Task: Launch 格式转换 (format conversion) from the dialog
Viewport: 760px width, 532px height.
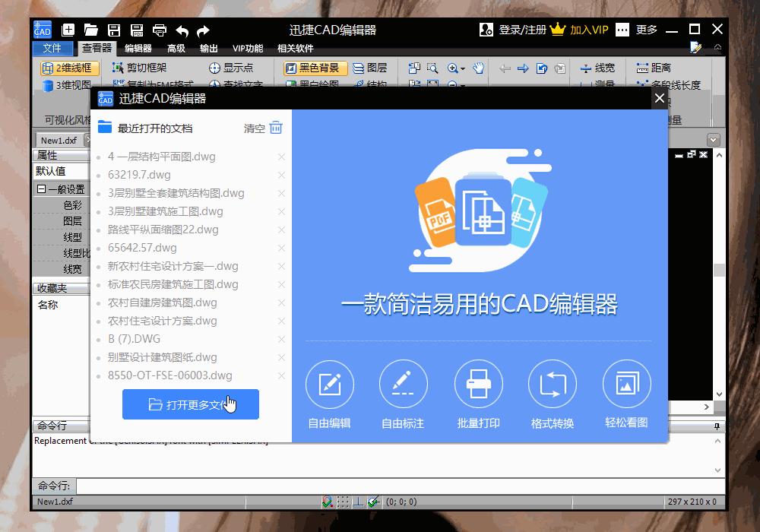Action: (553, 384)
